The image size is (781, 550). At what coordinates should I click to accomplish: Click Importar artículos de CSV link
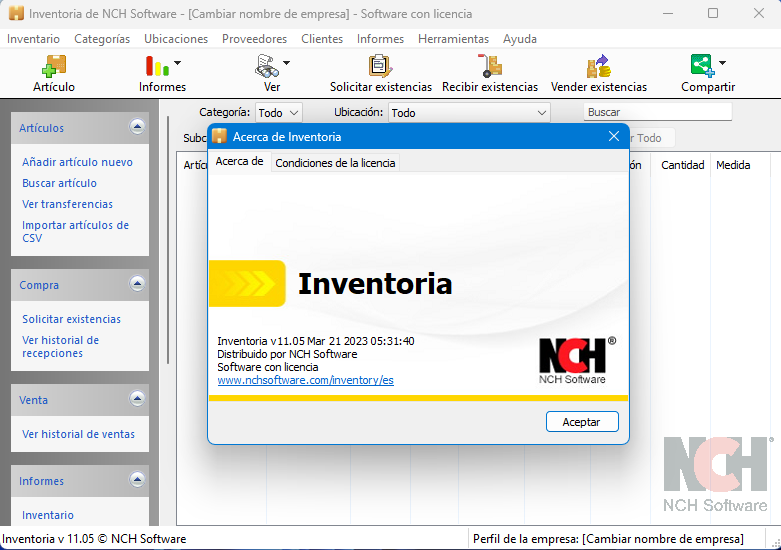pos(76,232)
